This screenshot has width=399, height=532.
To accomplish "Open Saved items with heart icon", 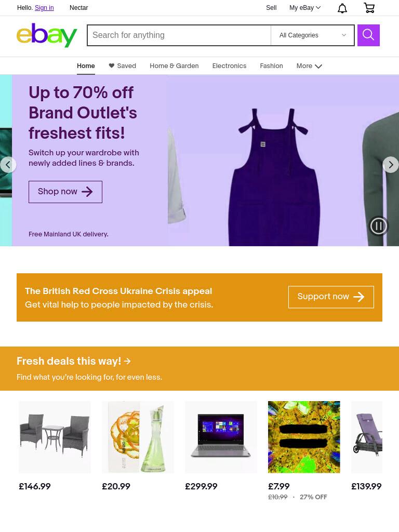I will tap(122, 66).
